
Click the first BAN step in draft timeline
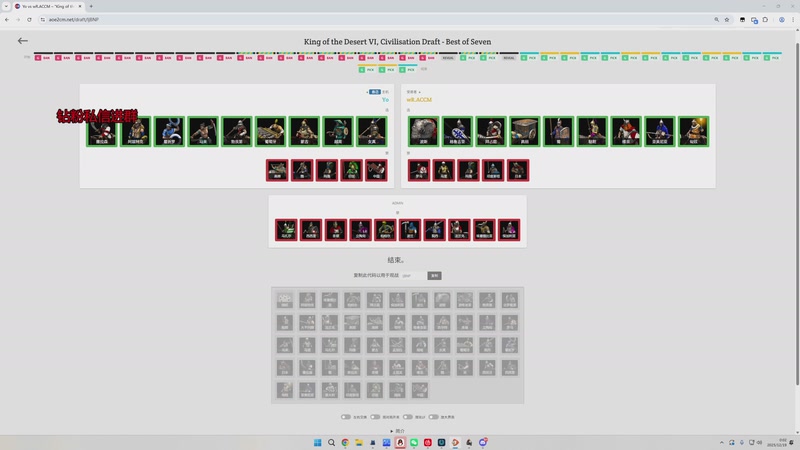[x=43, y=58]
